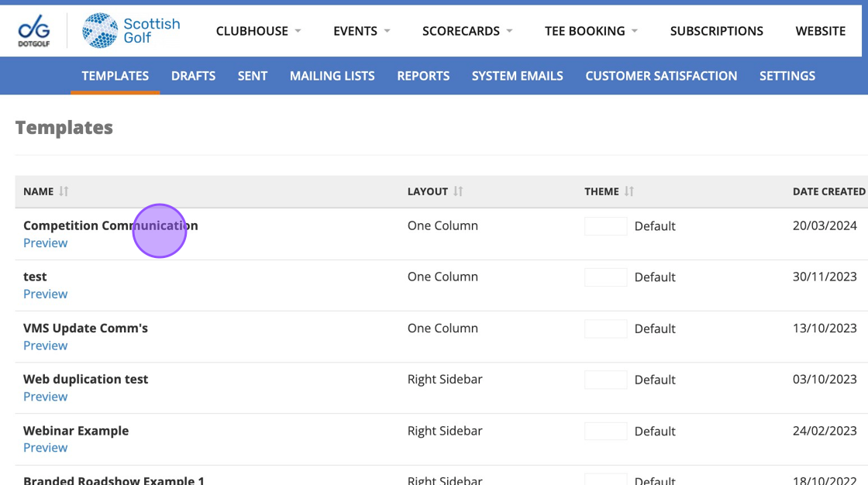
Task: Open the VMS Update Comm's template name
Action: [x=85, y=328]
